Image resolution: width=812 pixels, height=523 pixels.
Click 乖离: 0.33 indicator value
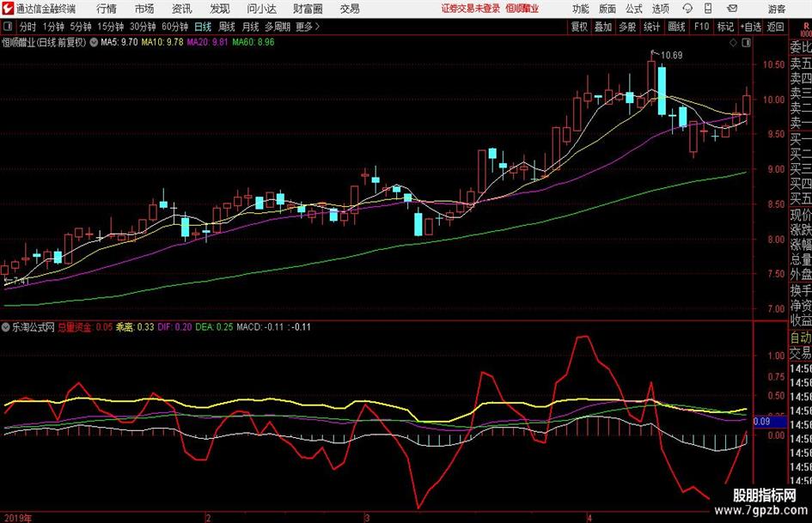click(135, 327)
